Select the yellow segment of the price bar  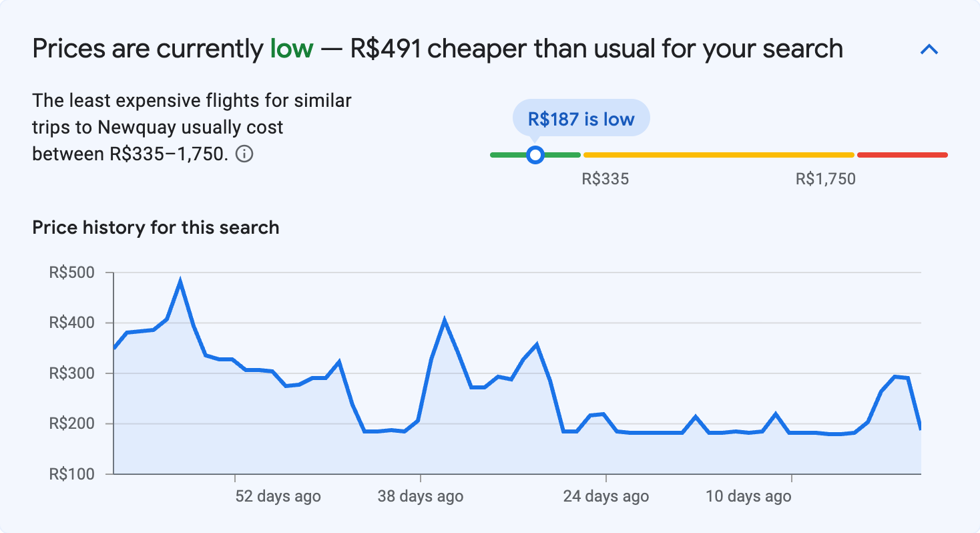pyautogui.click(x=718, y=154)
